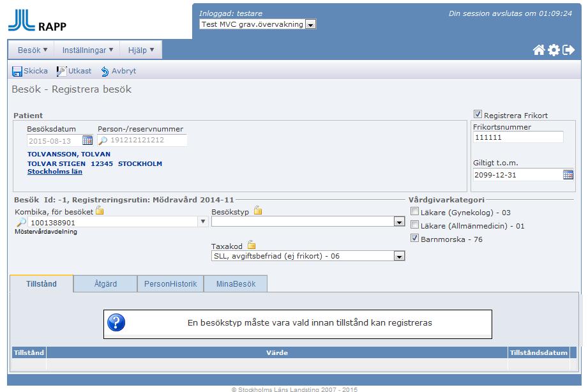Click the Kombika code input field
The height and width of the screenshot is (392, 588).
[112, 222]
